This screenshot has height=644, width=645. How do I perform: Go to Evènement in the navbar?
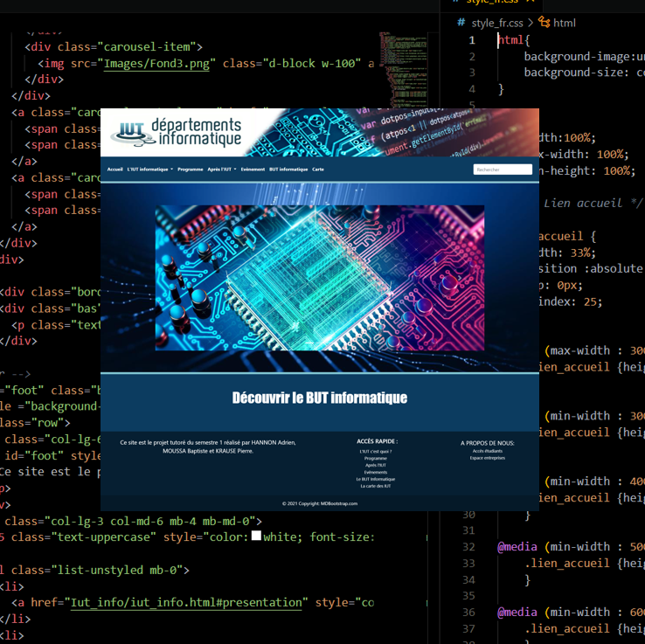pos(253,170)
